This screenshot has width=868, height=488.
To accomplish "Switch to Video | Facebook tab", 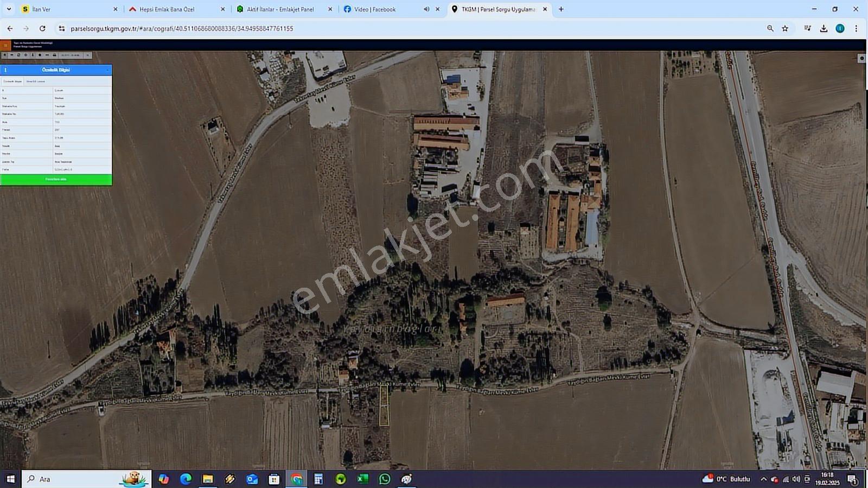I will (x=392, y=9).
